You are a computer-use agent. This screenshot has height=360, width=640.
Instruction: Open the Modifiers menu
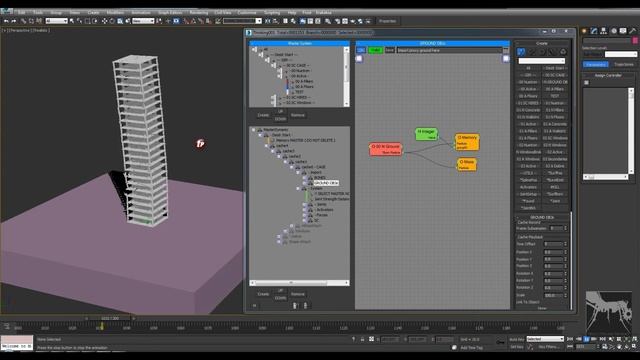[115, 12]
